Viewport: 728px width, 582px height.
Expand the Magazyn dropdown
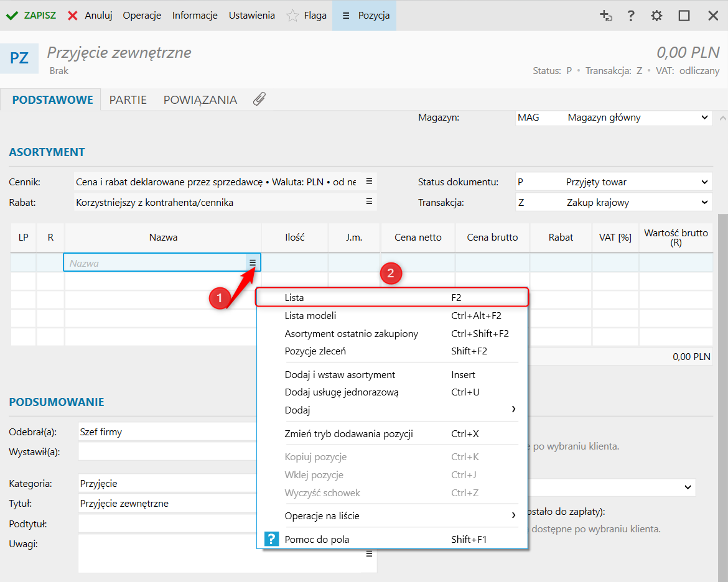704,118
